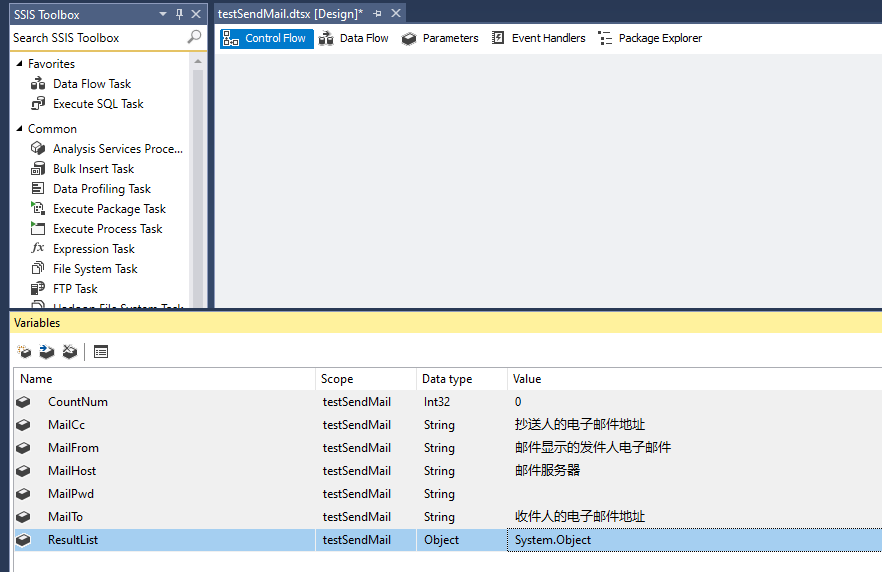Click the MailHost value 邮件服务器
Image resolution: width=882 pixels, height=572 pixels.
[x=547, y=470]
